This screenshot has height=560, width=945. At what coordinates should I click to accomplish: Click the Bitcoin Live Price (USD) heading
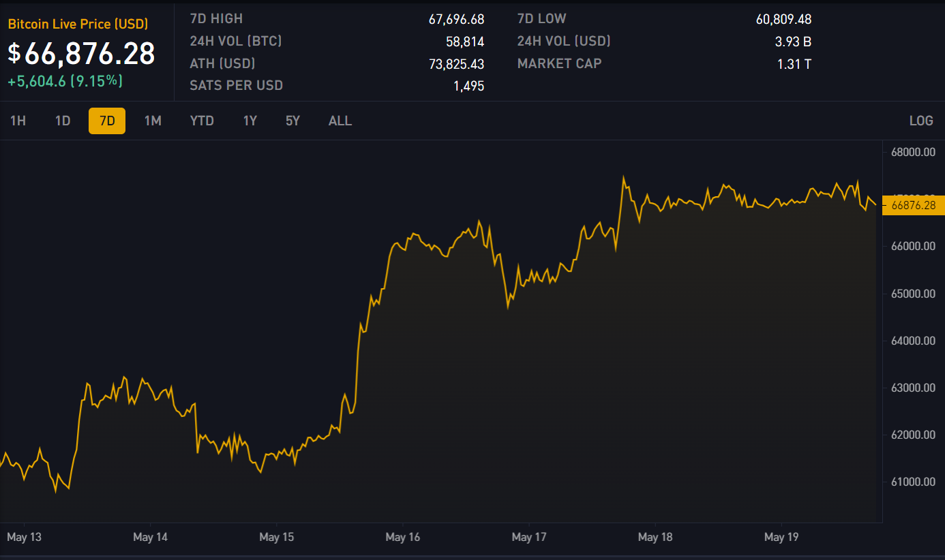point(78,24)
